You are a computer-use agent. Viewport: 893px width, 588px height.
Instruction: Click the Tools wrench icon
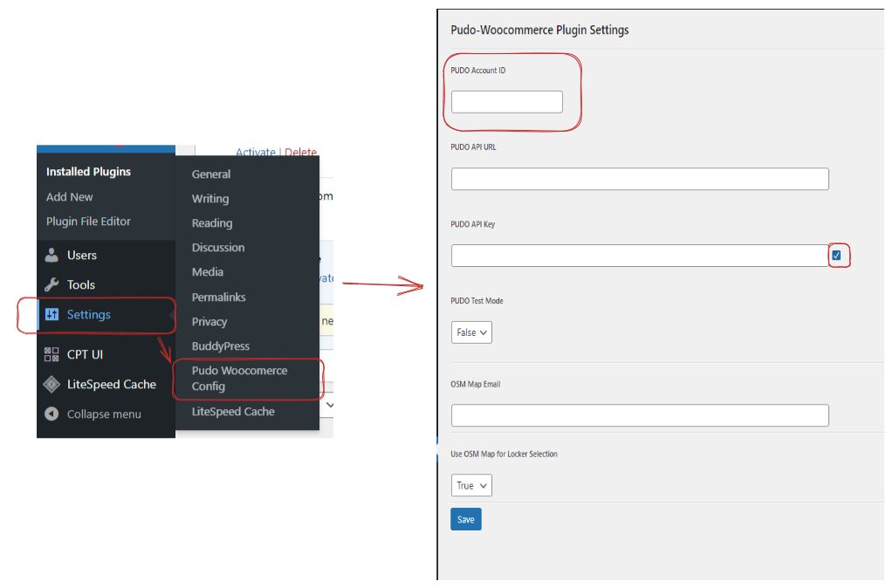point(52,284)
